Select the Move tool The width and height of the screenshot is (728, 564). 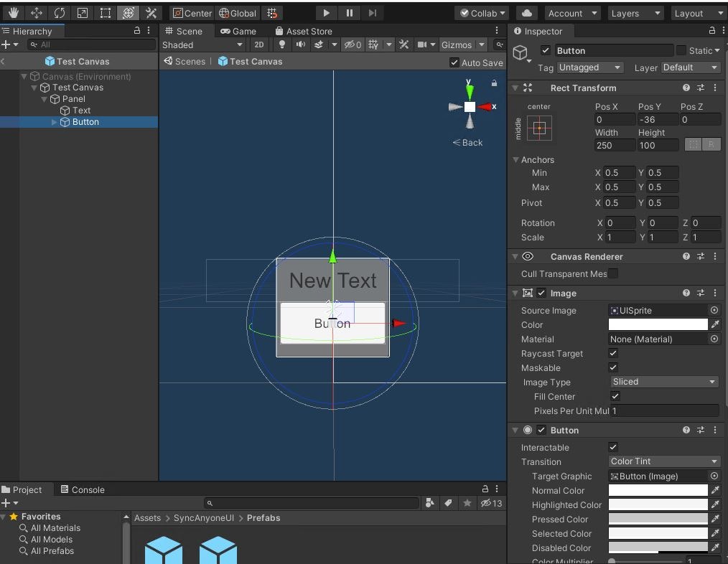tap(37, 13)
